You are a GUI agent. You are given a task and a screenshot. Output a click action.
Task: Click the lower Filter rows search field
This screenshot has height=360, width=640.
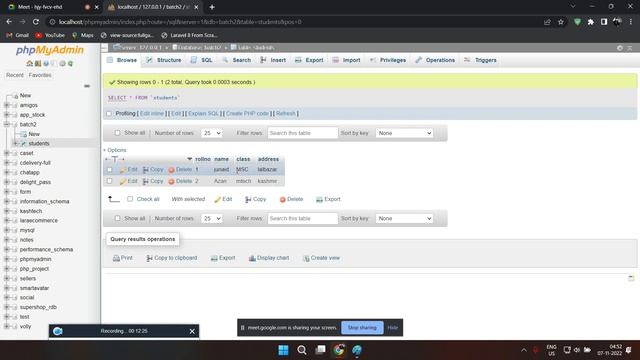(303, 218)
